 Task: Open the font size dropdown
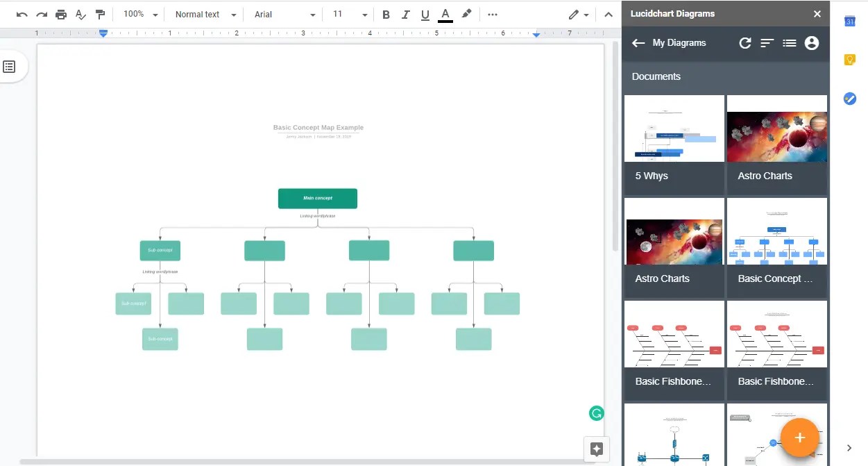coord(350,15)
